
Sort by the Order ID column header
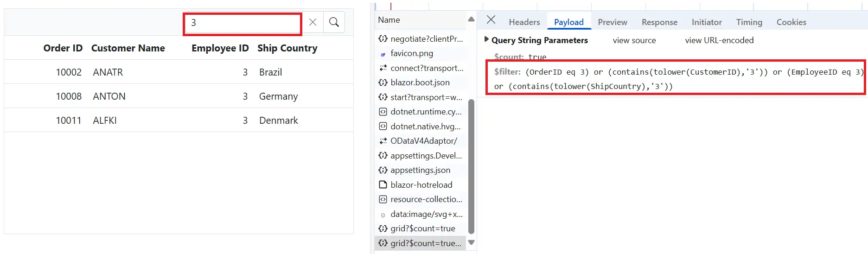[x=63, y=48]
